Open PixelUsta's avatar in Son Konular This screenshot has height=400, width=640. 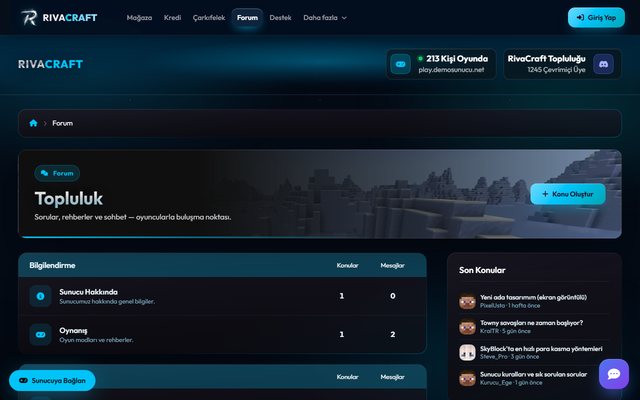pyautogui.click(x=467, y=302)
